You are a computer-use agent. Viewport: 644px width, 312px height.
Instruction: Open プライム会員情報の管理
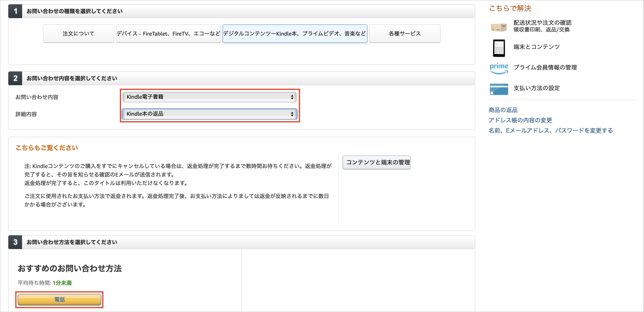coord(545,67)
